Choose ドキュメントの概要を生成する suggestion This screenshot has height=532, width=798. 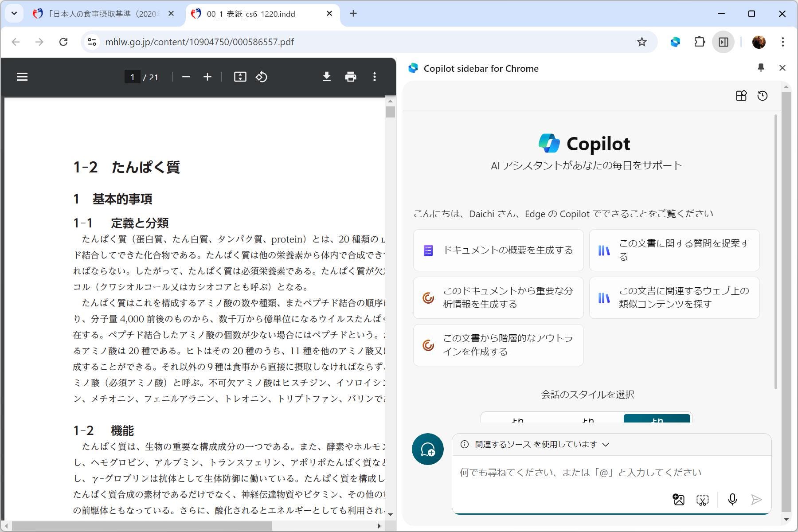498,250
